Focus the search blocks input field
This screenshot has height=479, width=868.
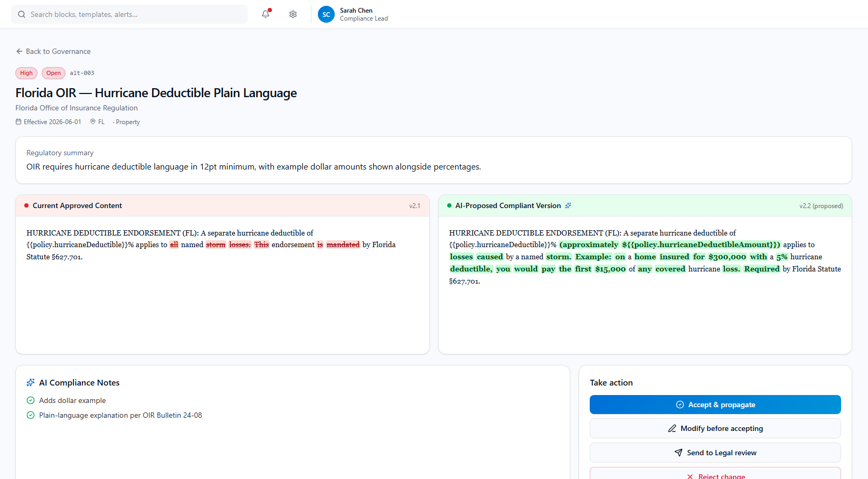129,14
